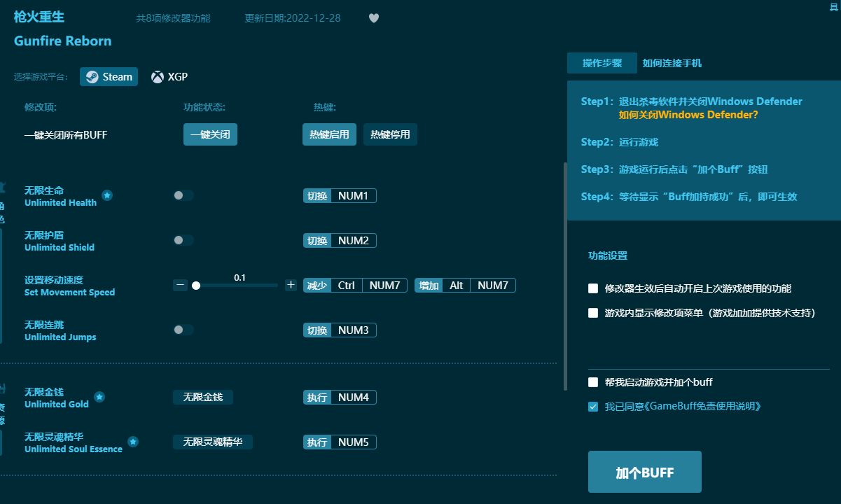841x504 pixels.
Task: Click the Step2 运行游戏 instruction text
Action: (x=620, y=142)
